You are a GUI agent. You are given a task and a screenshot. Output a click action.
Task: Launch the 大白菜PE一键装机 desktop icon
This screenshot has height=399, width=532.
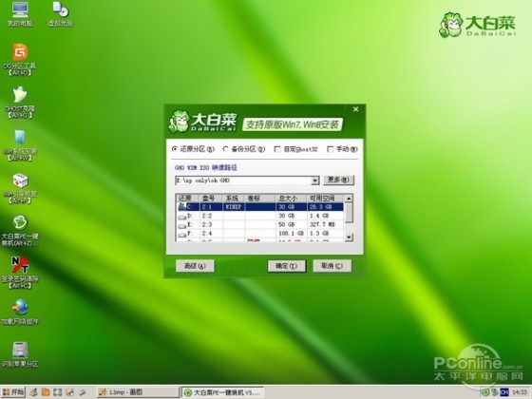(x=20, y=230)
